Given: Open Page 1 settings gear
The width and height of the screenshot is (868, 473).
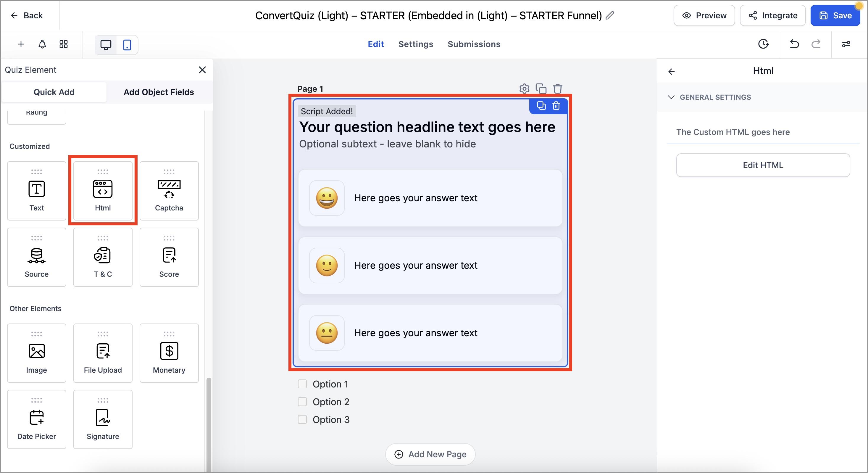Looking at the screenshot, I should tap(524, 89).
